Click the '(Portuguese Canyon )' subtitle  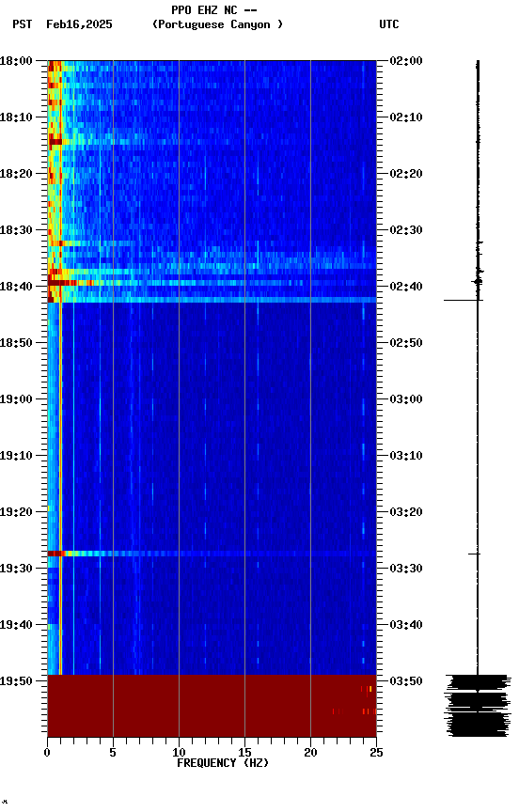click(217, 24)
